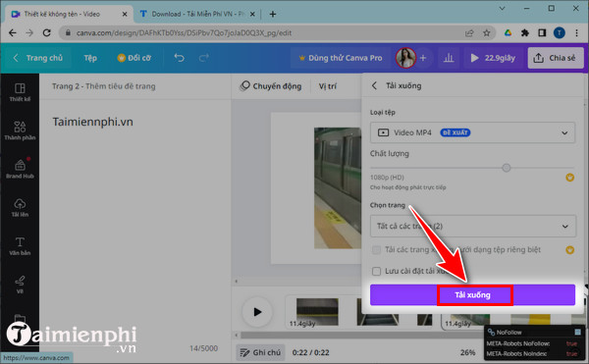Adjust the Chất lượng quality slider
This screenshot has width=589, height=364.
point(506,168)
